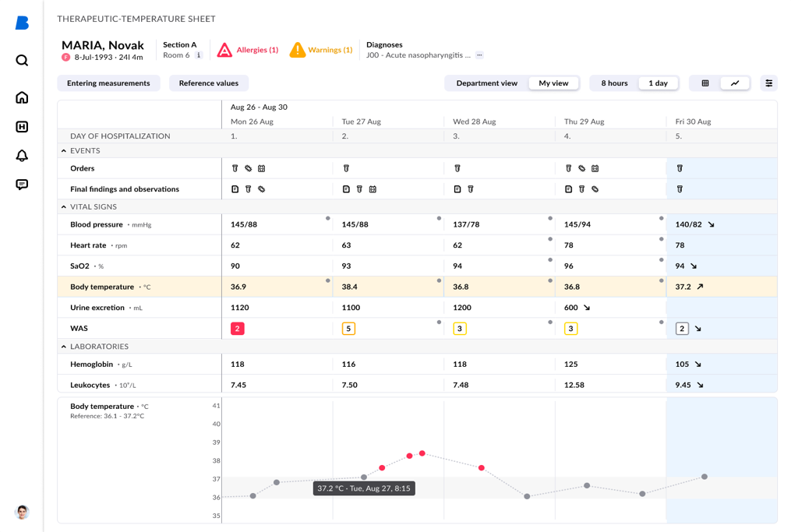791x532 pixels.
Task: Click the red WAS score 2 badge
Action: (238, 329)
